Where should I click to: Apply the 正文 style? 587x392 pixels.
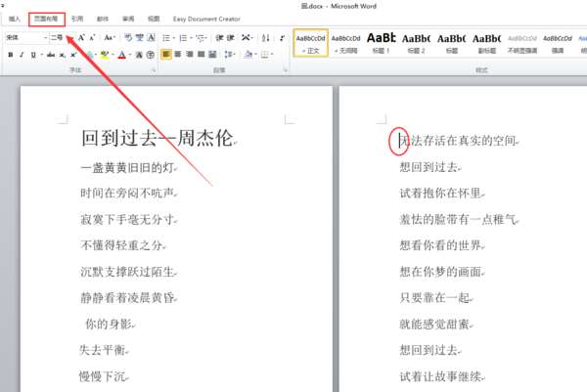pos(311,43)
